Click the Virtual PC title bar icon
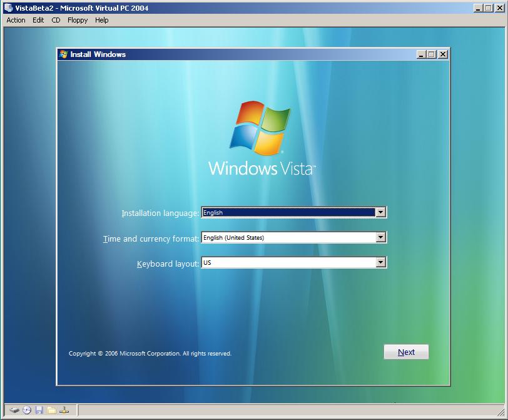 pyautogui.click(x=9, y=8)
